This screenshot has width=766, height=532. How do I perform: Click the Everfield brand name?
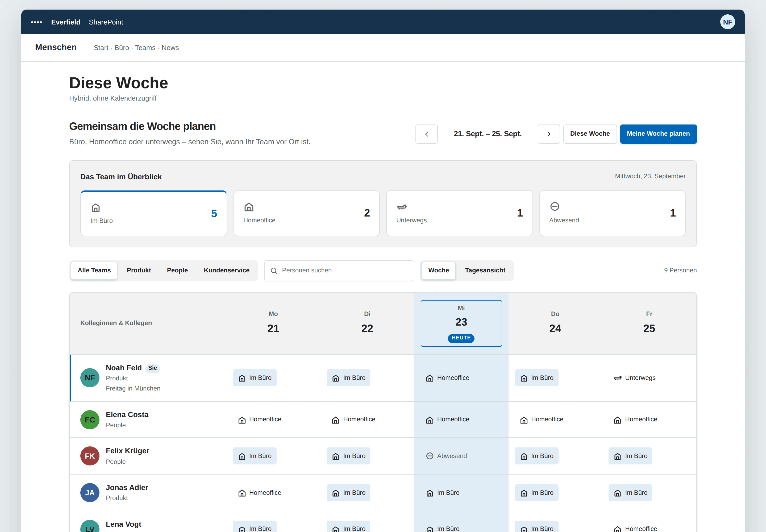[66, 22]
